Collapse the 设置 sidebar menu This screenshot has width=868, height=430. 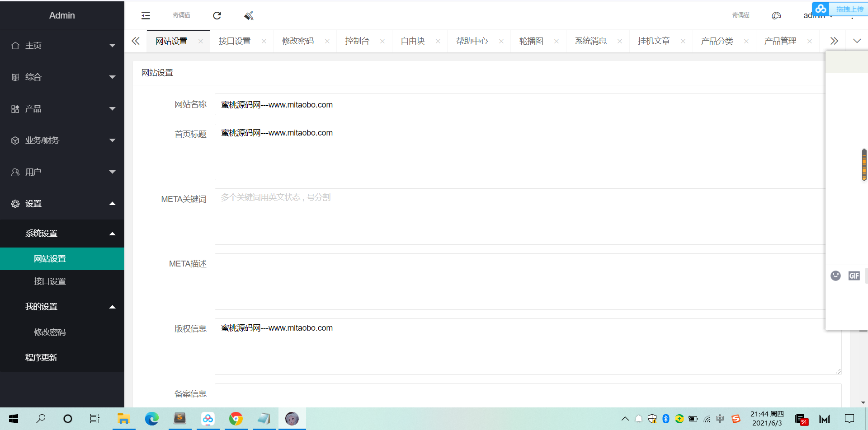click(x=62, y=204)
